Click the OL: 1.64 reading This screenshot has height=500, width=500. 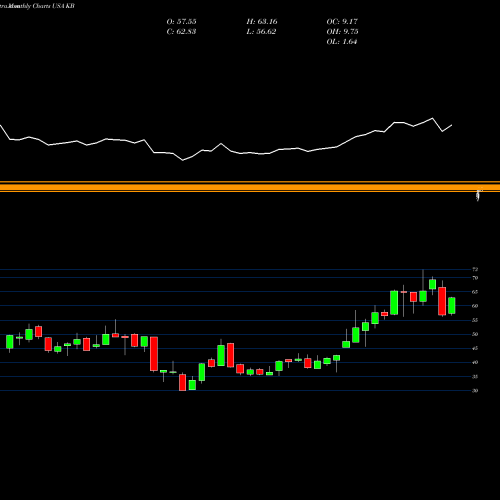342,42
